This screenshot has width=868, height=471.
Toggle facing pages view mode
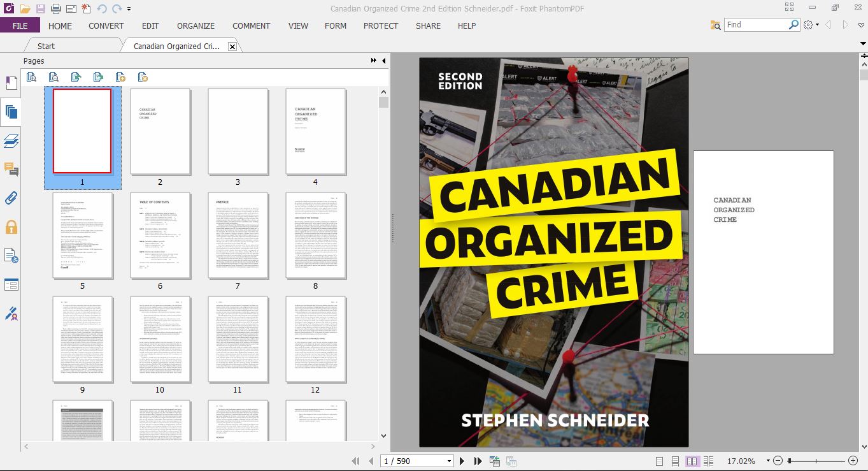point(692,461)
